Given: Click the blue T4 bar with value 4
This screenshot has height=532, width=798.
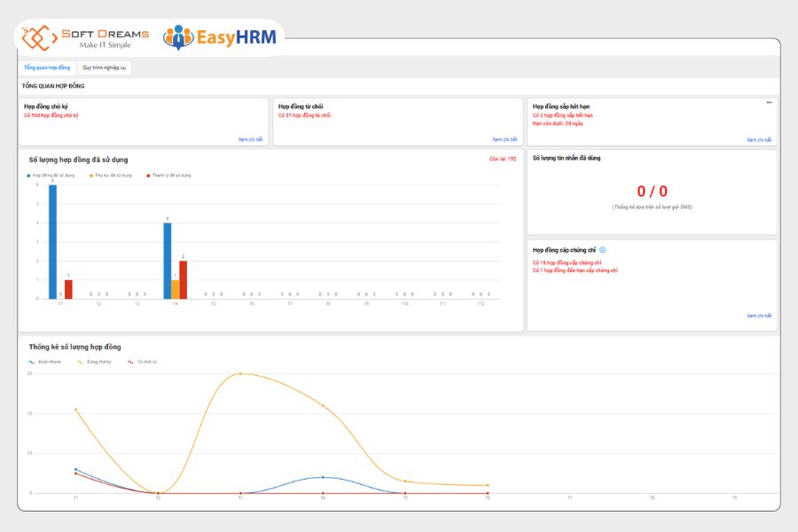Looking at the screenshot, I should coord(168,261).
